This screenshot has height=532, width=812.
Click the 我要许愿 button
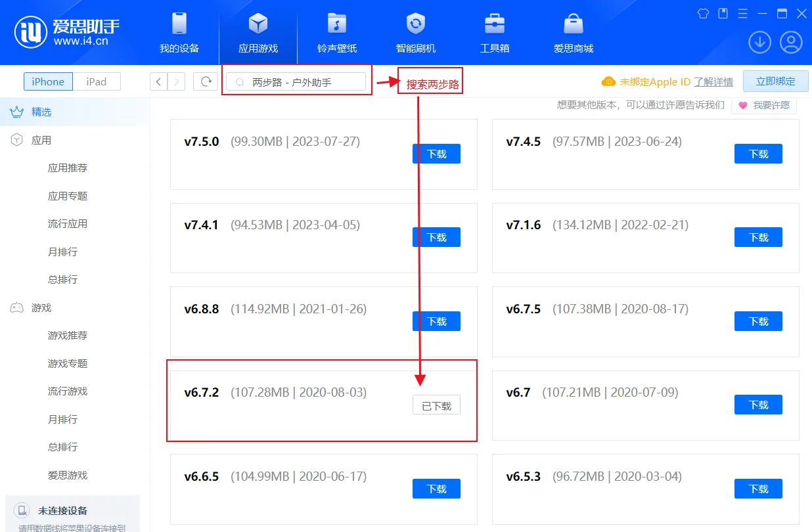pos(764,105)
